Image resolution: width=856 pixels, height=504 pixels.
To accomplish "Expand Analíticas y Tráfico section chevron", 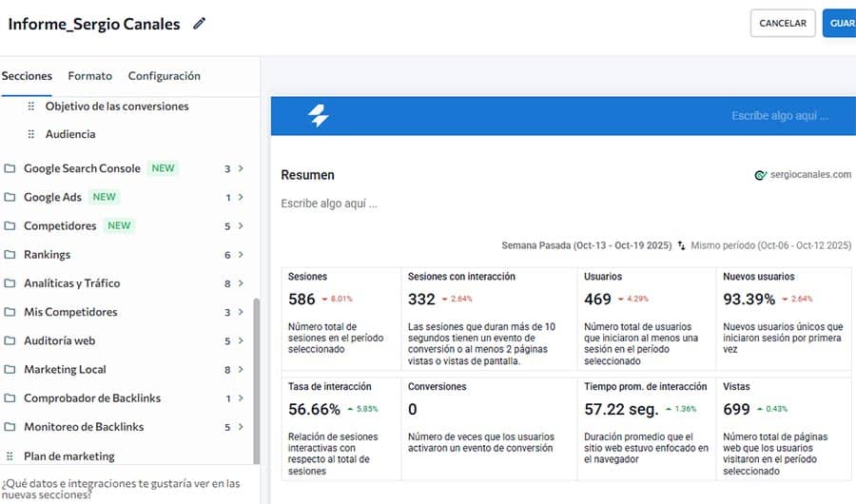I will (x=241, y=283).
